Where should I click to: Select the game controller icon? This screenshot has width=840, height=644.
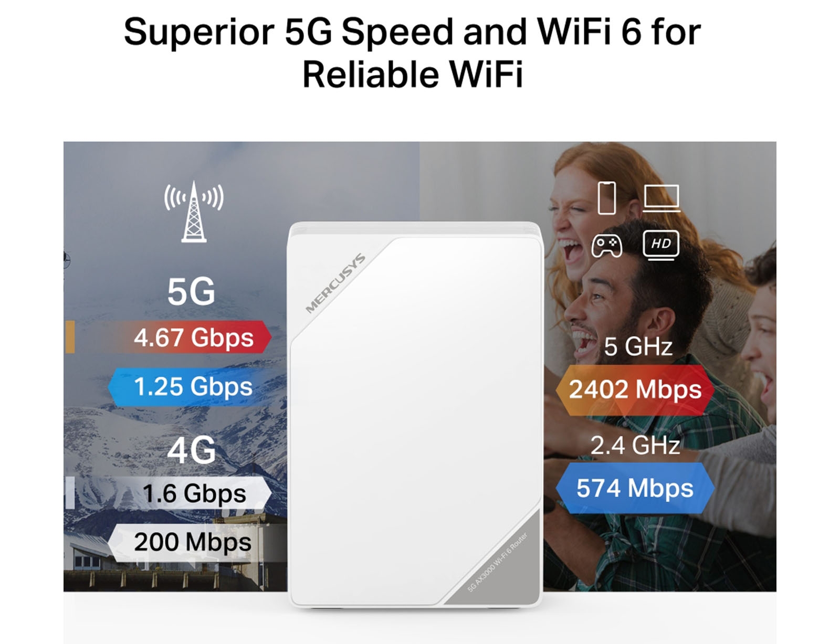[607, 245]
